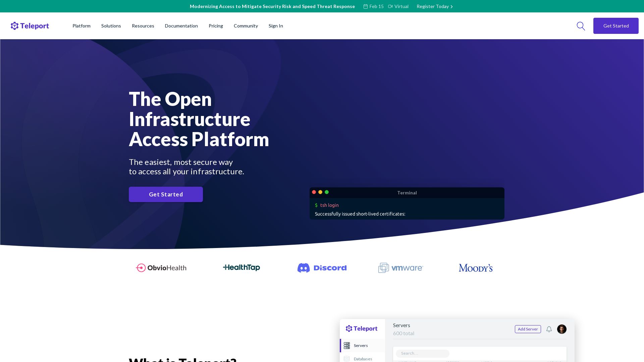Go to the Pricing page
This screenshot has height=362, width=644.
[x=216, y=26]
